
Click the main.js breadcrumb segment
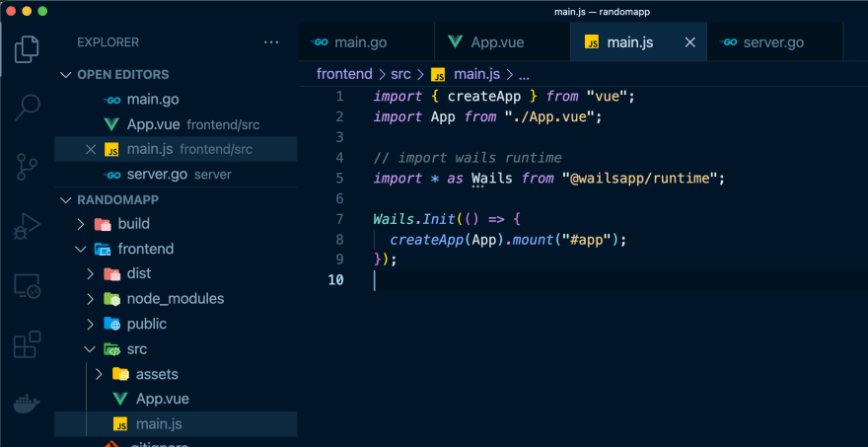click(476, 74)
